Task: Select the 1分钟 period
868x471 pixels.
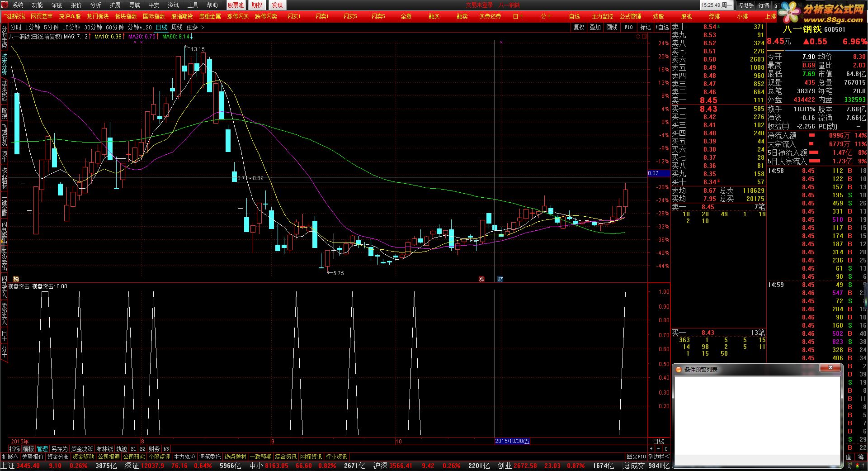Action: [33, 27]
